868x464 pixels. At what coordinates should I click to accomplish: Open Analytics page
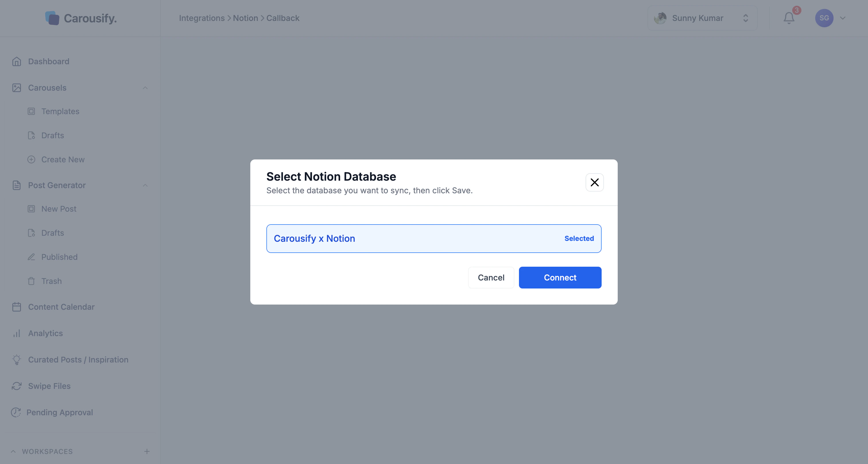click(45, 333)
